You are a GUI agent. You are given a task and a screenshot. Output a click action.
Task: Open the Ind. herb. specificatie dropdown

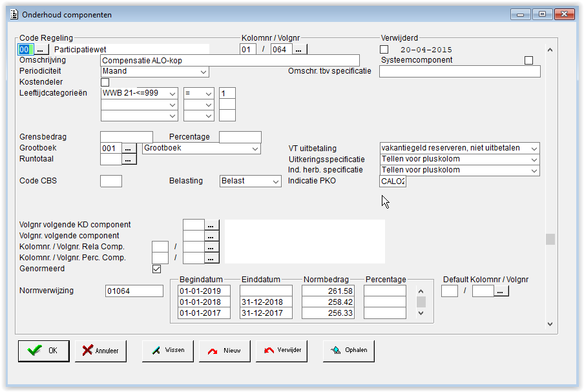click(459, 170)
